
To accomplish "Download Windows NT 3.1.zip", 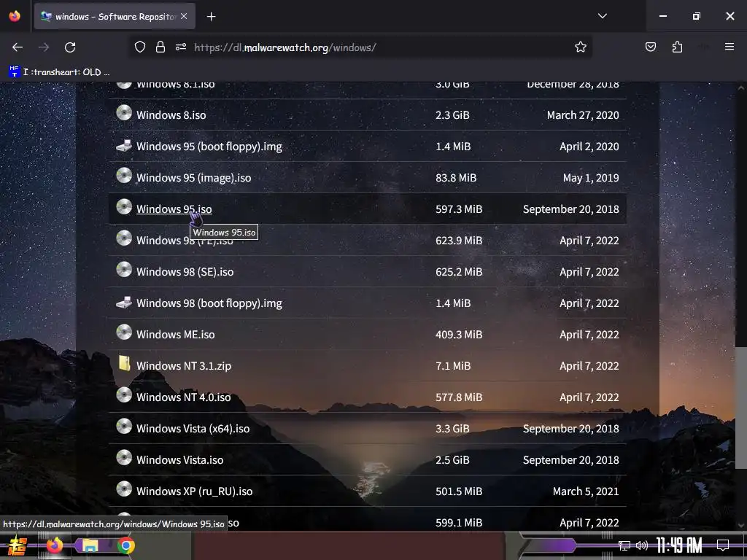I will (183, 366).
